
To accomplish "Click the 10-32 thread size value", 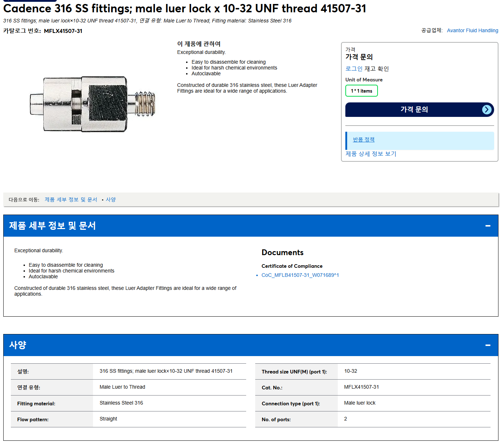I will pyautogui.click(x=350, y=371).
